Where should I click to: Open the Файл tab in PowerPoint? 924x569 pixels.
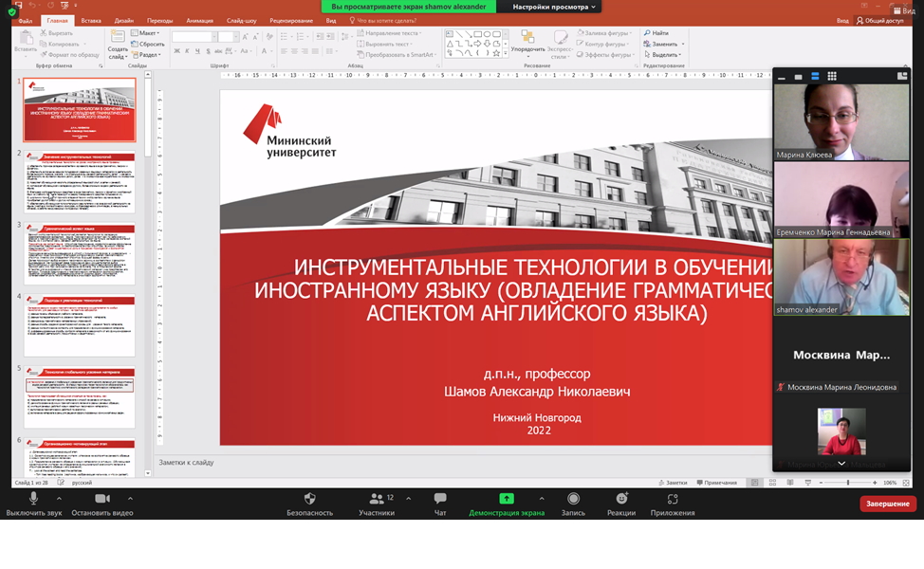[26, 21]
